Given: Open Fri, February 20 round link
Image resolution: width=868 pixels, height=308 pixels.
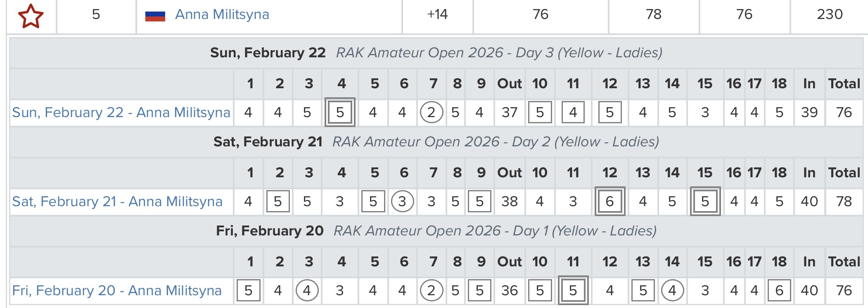Looking at the screenshot, I should point(117,291).
